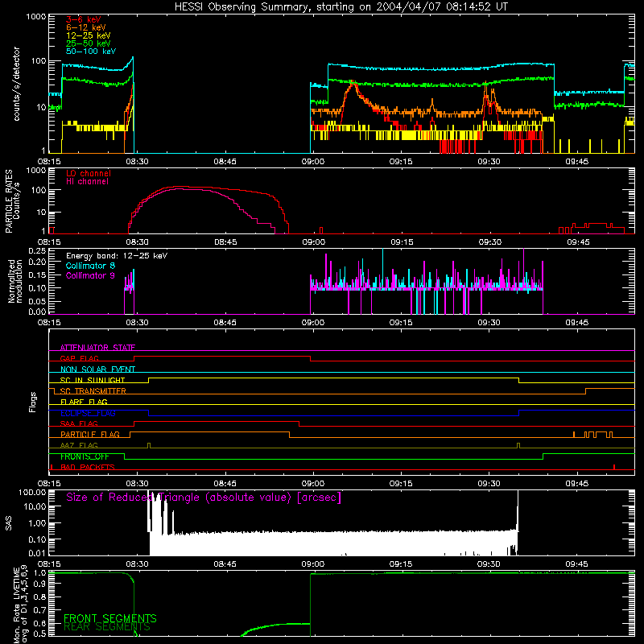Click the FRONTS OFF flag label
644x644 pixels.
tap(85, 456)
